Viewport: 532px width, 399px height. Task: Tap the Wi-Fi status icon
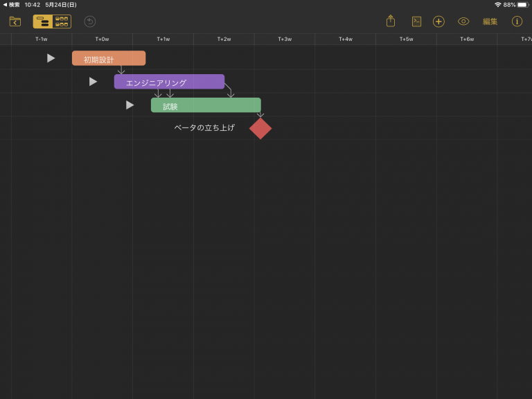click(x=498, y=5)
